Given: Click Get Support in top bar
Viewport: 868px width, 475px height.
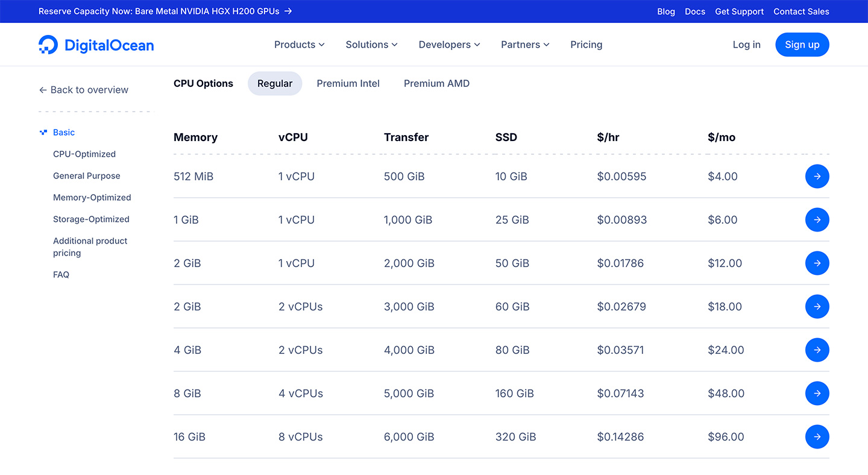Looking at the screenshot, I should [x=739, y=11].
